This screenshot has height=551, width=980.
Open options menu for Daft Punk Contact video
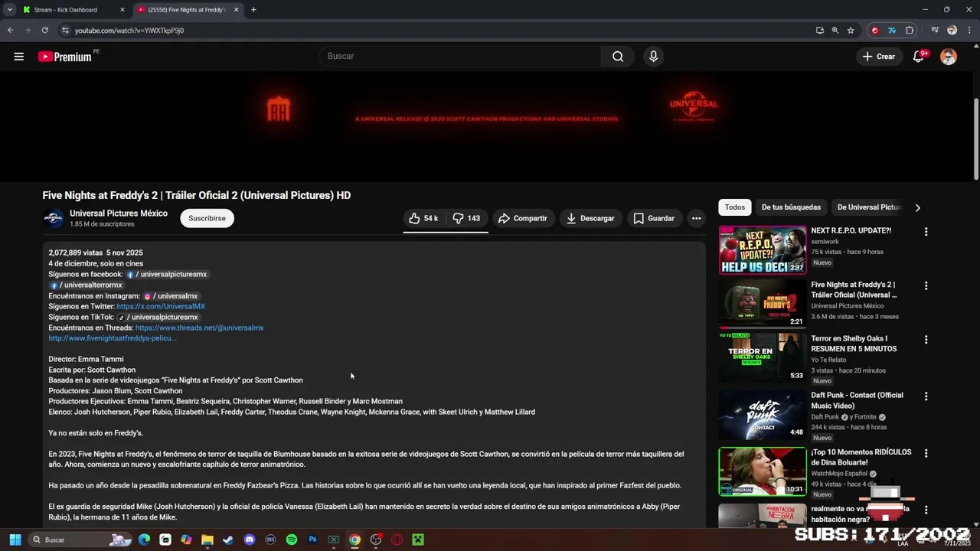(x=926, y=396)
